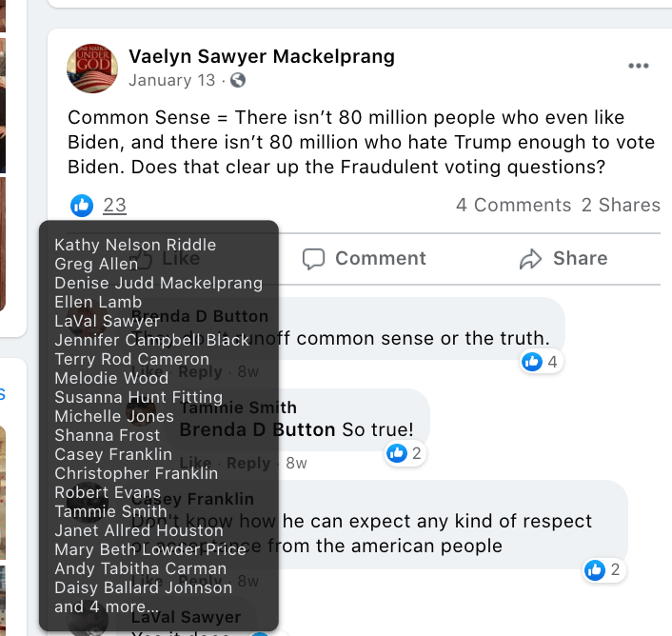The width and height of the screenshot is (672, 636).
Task: Open the January 13 post timestamp
Action: pyautogui.click(x=172, y=80)
